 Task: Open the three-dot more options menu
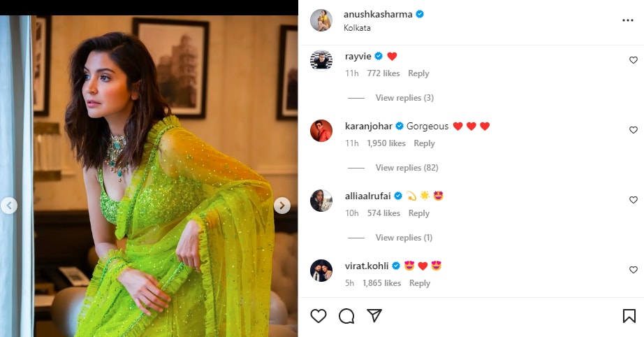coord(627,20)
